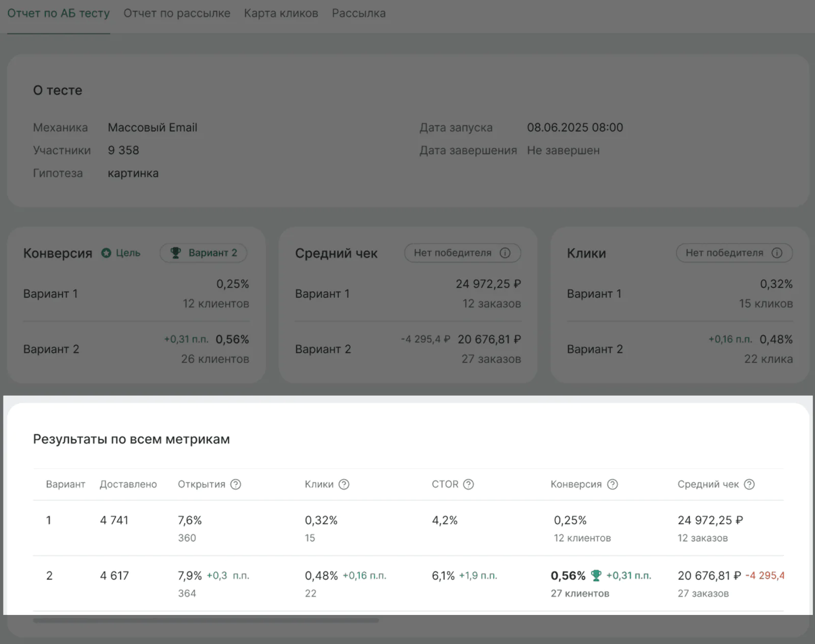Click the horizontal scrollbar under the table
Image resolution: width=815 pixels, height=644 pixels.
[x=205, y=621]
